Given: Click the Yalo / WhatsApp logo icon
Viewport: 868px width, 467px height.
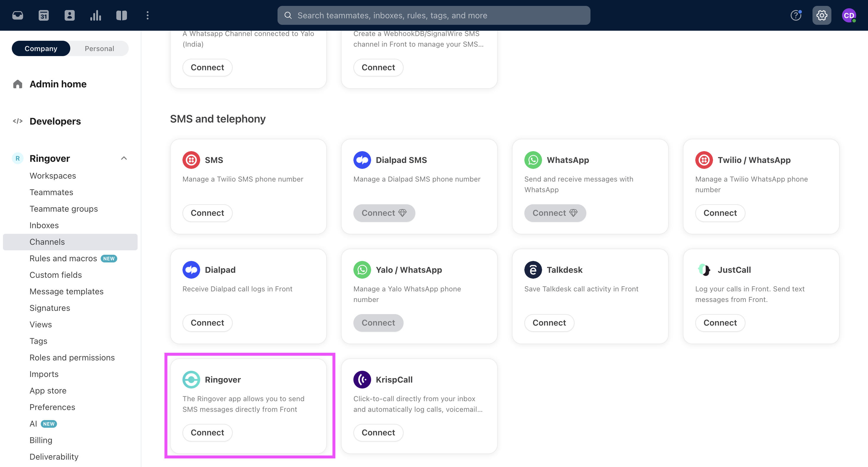Looking at the screenshot, I should click(x=362, y=270).
